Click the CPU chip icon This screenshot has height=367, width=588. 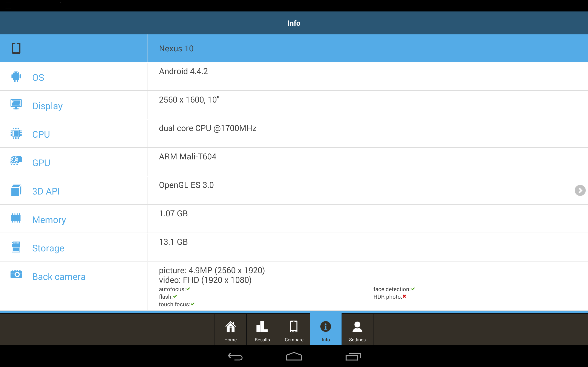click(x=16, y=133)
